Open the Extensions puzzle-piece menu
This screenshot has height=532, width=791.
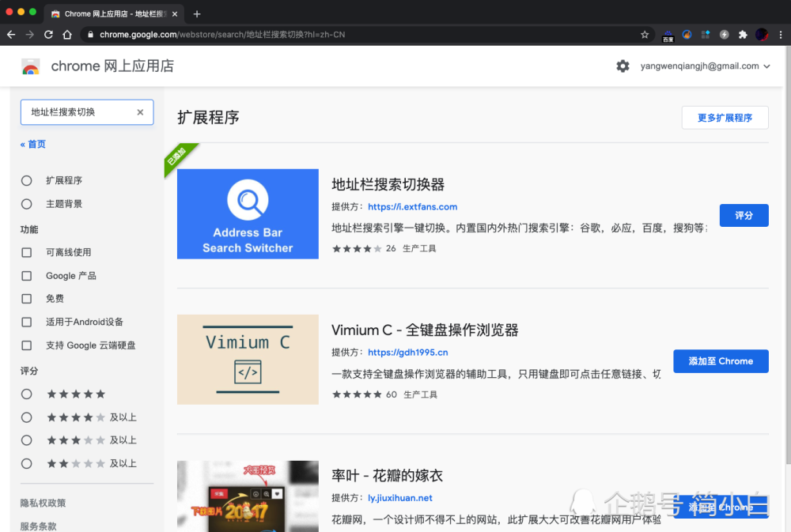743,35
